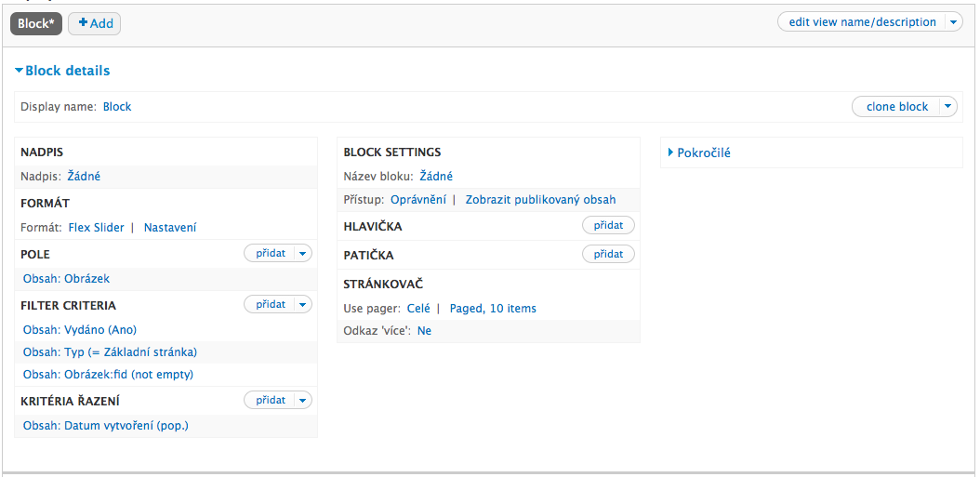
Task: Open the Filter Criteria přidat dropdown arrow
Action: click(x=303, y=304)
